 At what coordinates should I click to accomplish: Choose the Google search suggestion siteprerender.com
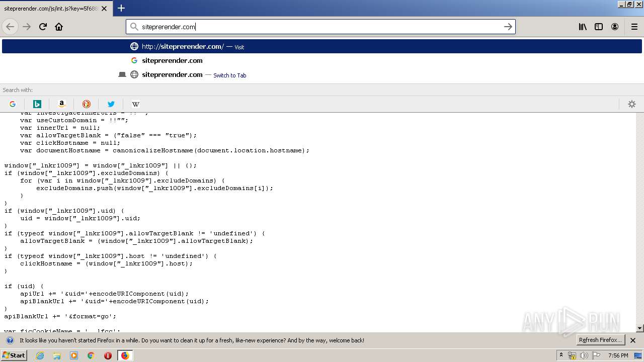pyautogui.click(x=322, y=60)
